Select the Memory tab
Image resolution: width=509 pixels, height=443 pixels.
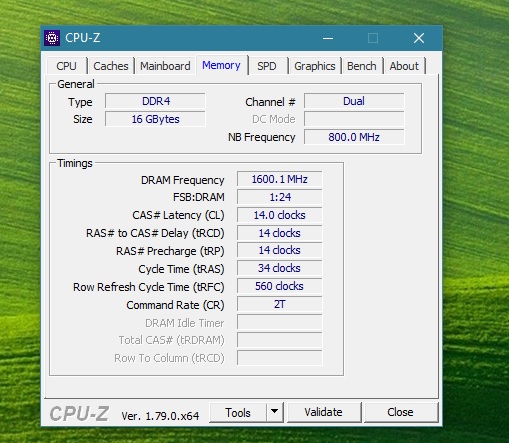click(x=221, y=65)
